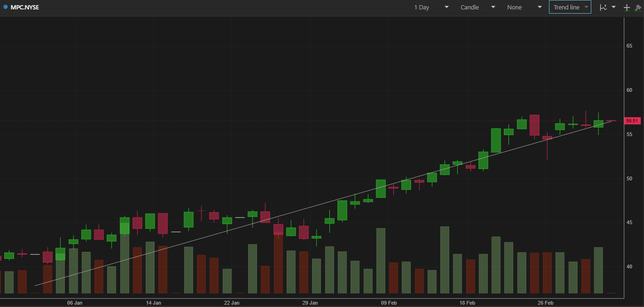Click the MPC.NYSE symbol label

[24, 7]
